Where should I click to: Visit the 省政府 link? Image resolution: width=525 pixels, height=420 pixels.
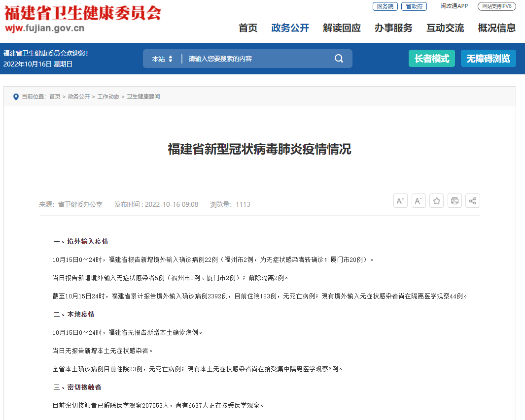pyautogui.click(x=414, y=6)
